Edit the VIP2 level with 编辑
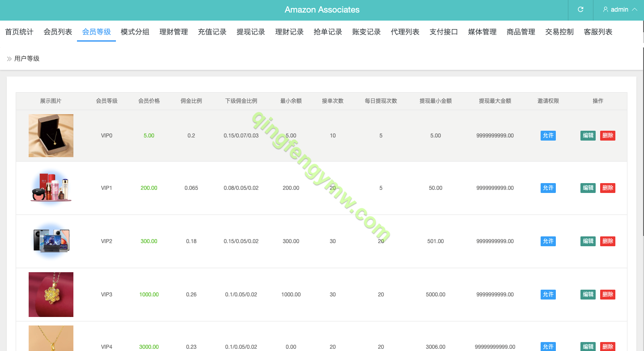Viewport: 644px width, 351px height. [588, 241]
